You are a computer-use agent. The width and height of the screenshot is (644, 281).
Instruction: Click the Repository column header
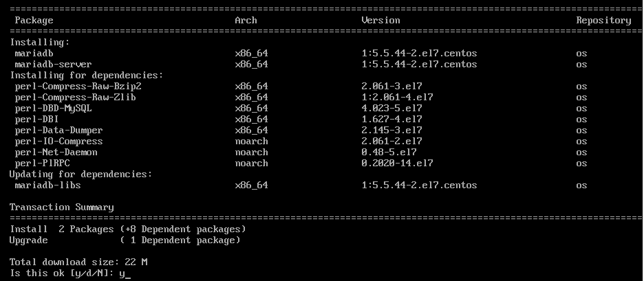click(x=603, y=21)
